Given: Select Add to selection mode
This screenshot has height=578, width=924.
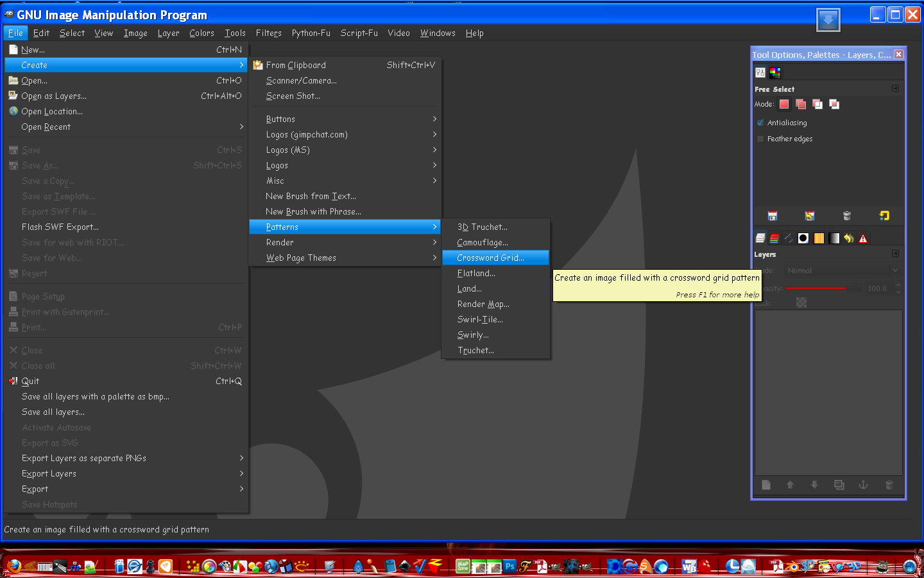Looking at the screenshot, I should [801, 104].
